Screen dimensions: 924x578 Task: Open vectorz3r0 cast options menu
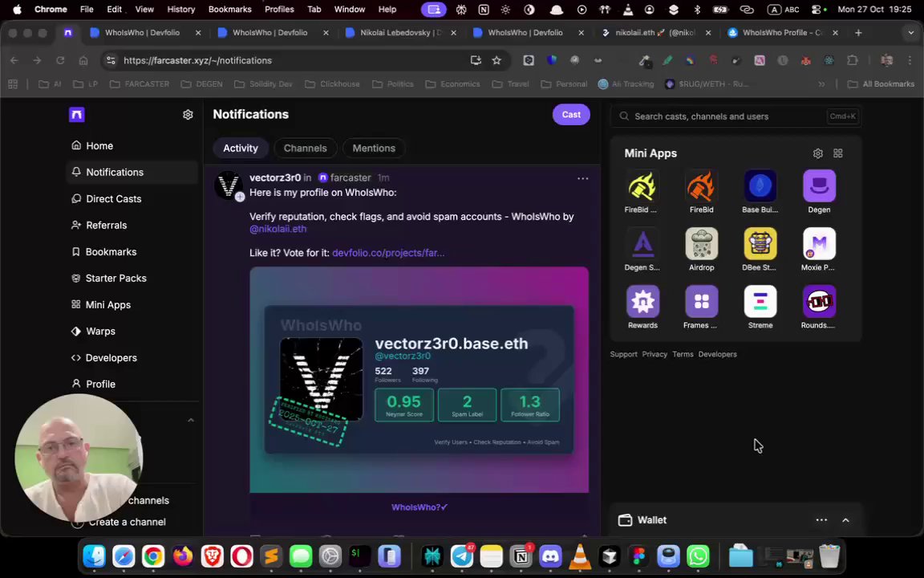click(x=583, y=178)
